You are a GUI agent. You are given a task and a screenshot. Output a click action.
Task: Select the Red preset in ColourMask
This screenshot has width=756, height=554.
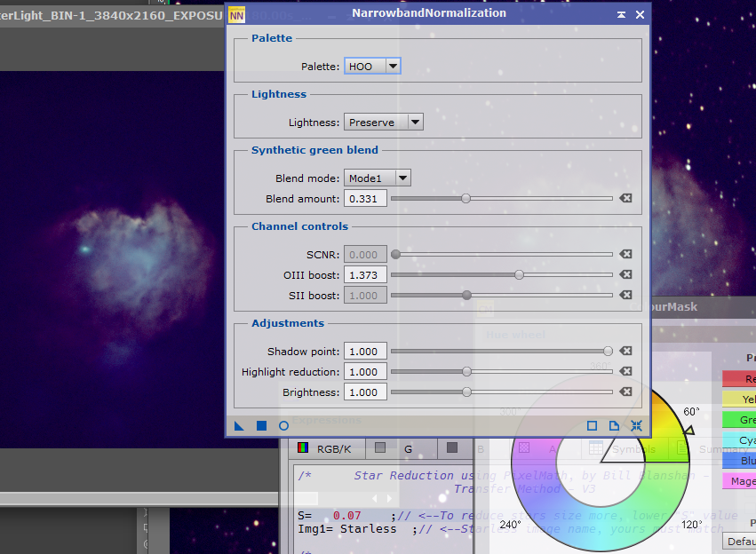pos(739,378)
